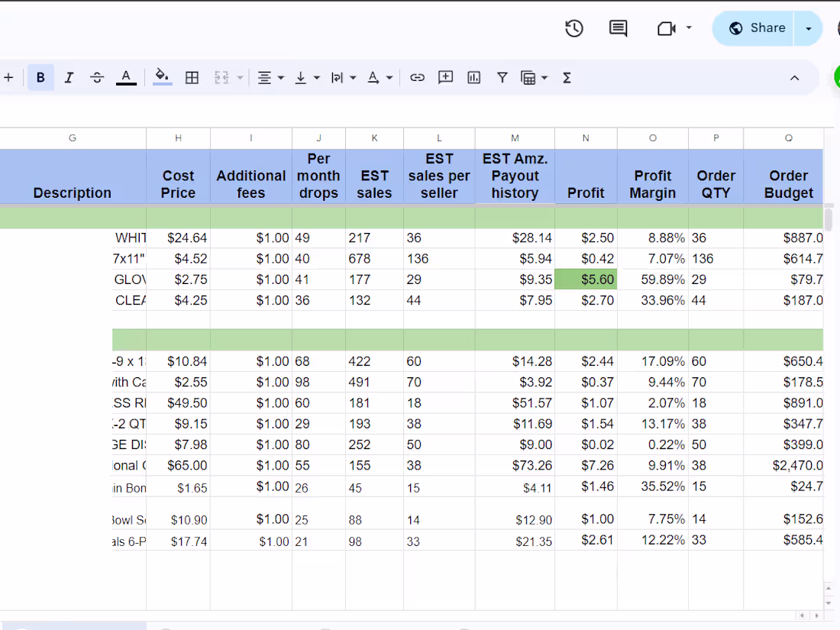This screenshot has width=840, height=630.
Task: Select column N header
Action: [586, 138]
